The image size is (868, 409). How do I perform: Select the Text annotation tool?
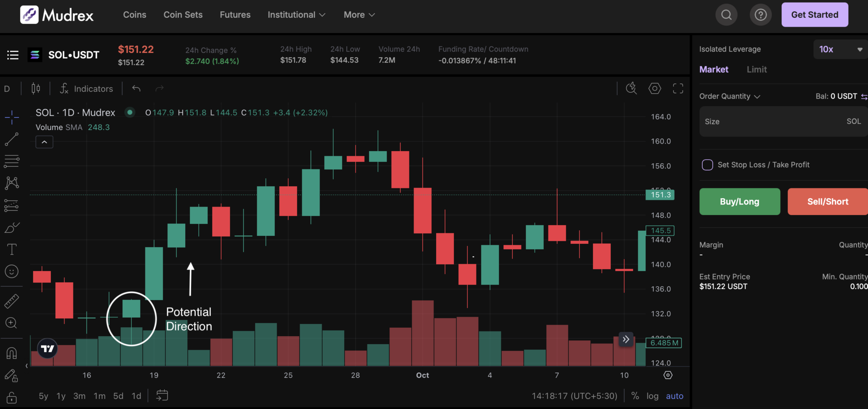click(x=11, y=249)
